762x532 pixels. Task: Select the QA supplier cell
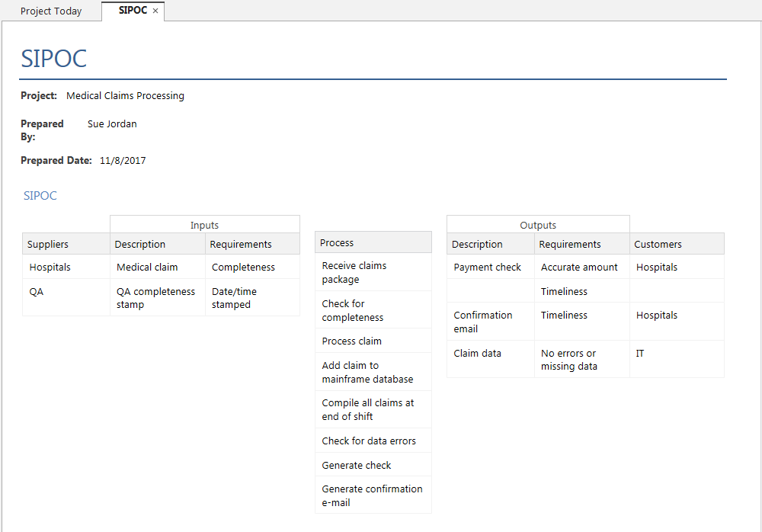[37, 292]
